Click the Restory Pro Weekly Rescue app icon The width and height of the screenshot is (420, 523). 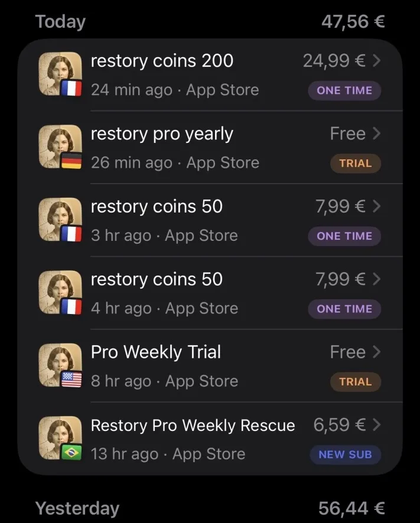pos(60,438)
